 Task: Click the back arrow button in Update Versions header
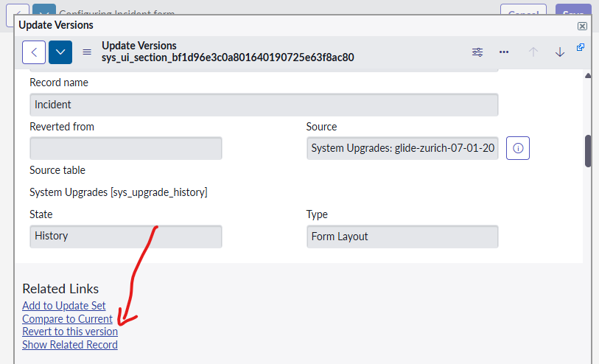[x=34, y=52]
